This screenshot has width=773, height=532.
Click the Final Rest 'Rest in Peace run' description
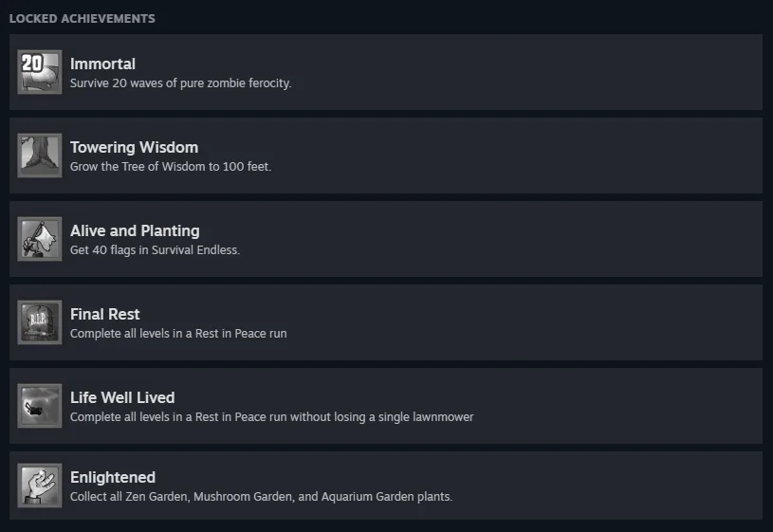click(178, 334)
